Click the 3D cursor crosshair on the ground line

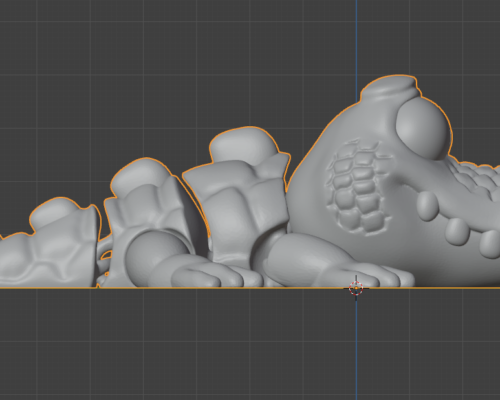click(x=356, y=288)
